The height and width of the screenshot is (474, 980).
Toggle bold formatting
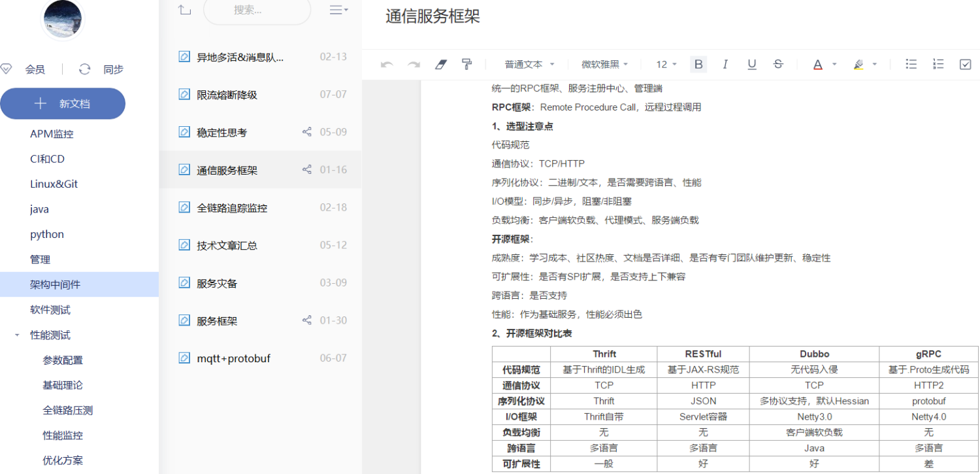click(x=698, y=64)
